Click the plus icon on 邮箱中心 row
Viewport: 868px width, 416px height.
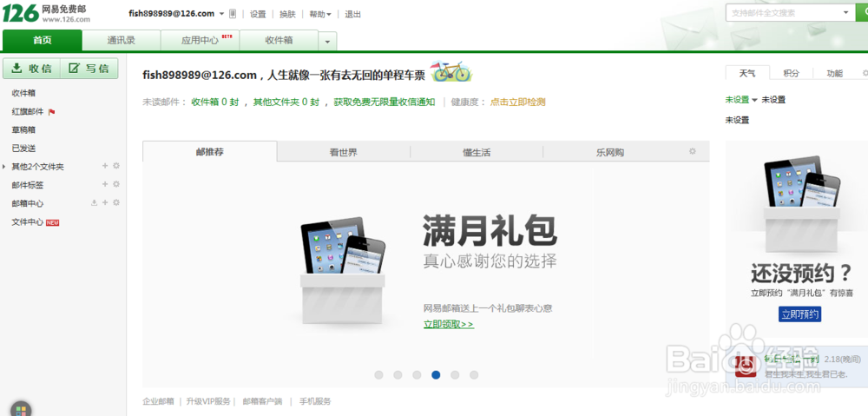[x=105, y=202]
